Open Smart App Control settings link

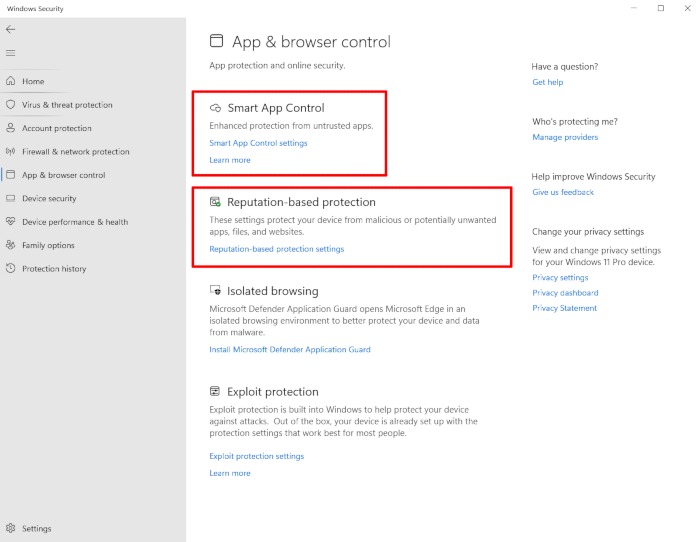click(258, 143)
